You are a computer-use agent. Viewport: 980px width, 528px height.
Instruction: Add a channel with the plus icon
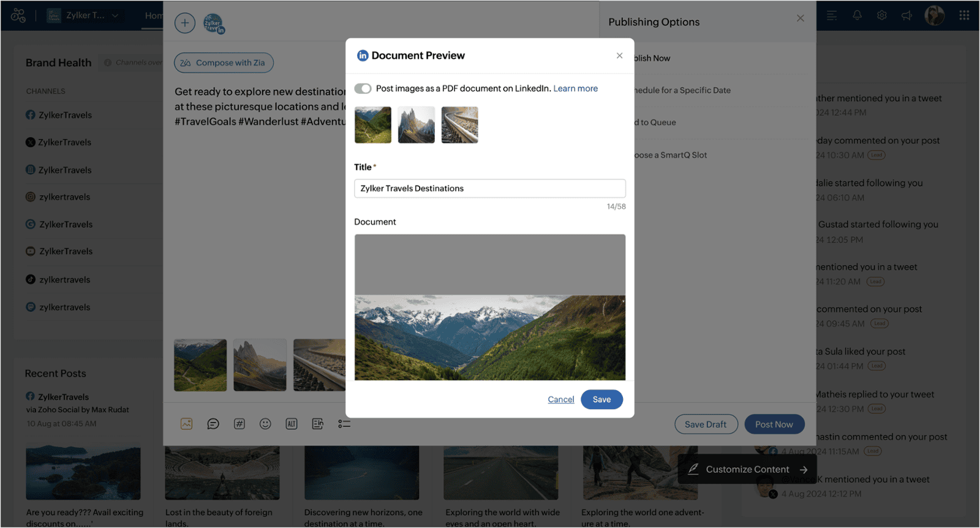(x=185, y=23)
